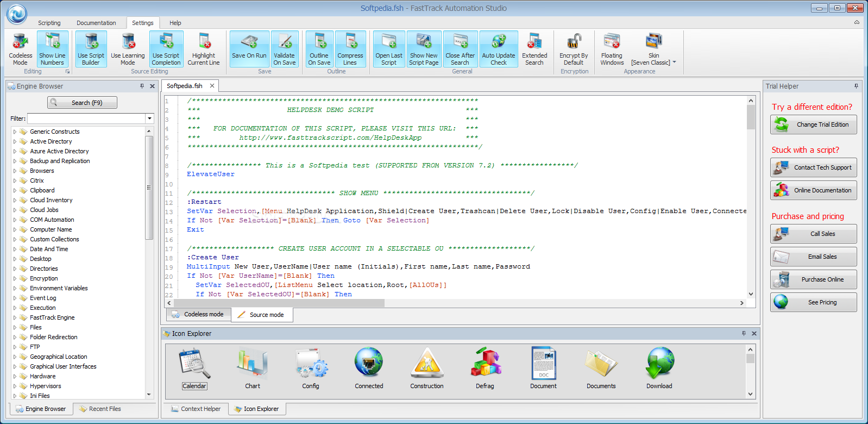
Task: Toggle Highlight Current Line option
Action: (204, 49)
